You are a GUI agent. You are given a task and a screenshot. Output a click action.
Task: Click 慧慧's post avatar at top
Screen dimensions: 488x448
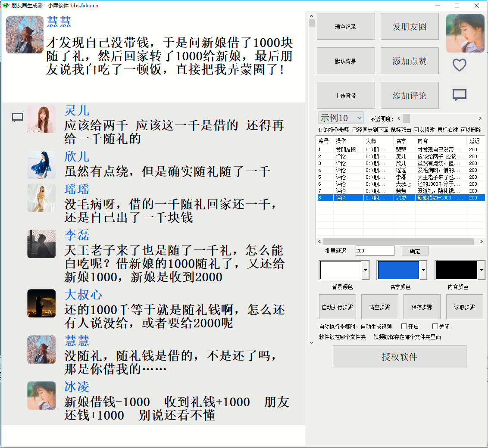point(25,34)
